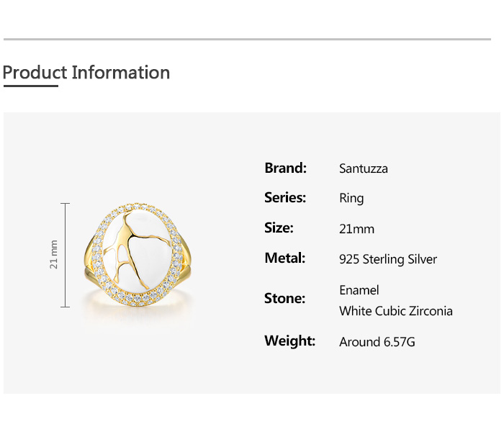Viewport: 504px width, 437px height.
Task: Click the 21mm size value
Action: pyautogui.click(x=356, y=229)
